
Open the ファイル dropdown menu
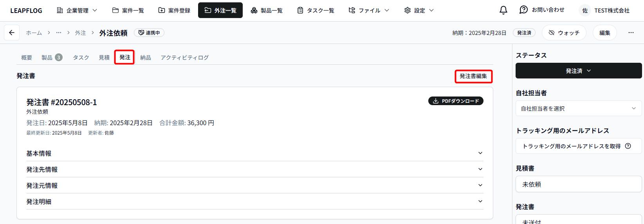tap(369, 10)
